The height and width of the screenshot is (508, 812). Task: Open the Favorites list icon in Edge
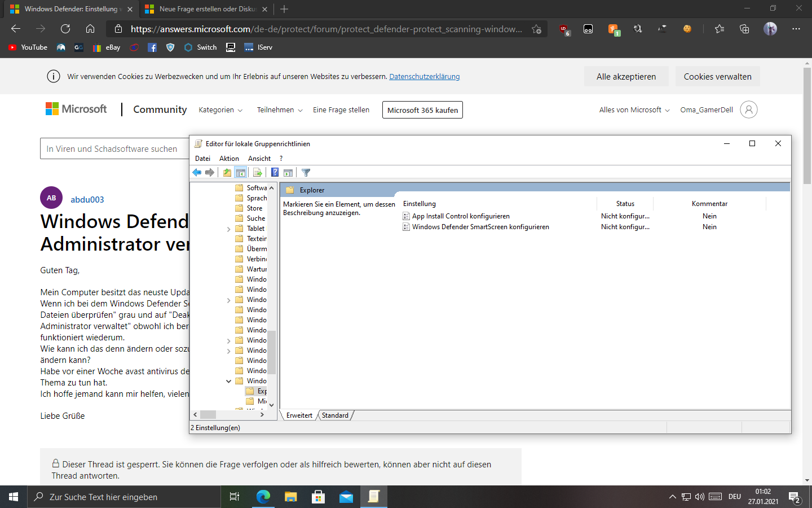[x=720, y=29]
